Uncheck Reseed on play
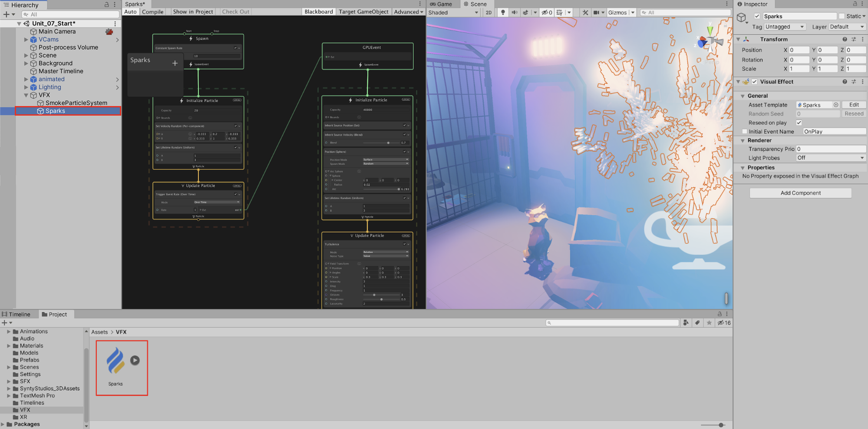This screenshot has width=868, height=429. [x=799, y=123]
